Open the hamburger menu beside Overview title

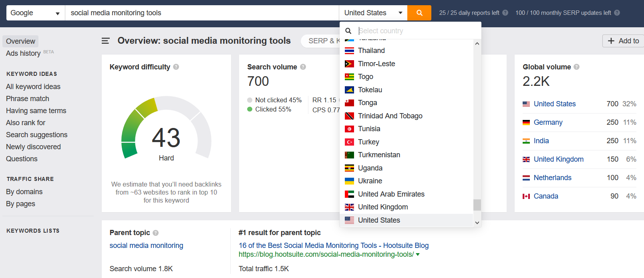105,41
